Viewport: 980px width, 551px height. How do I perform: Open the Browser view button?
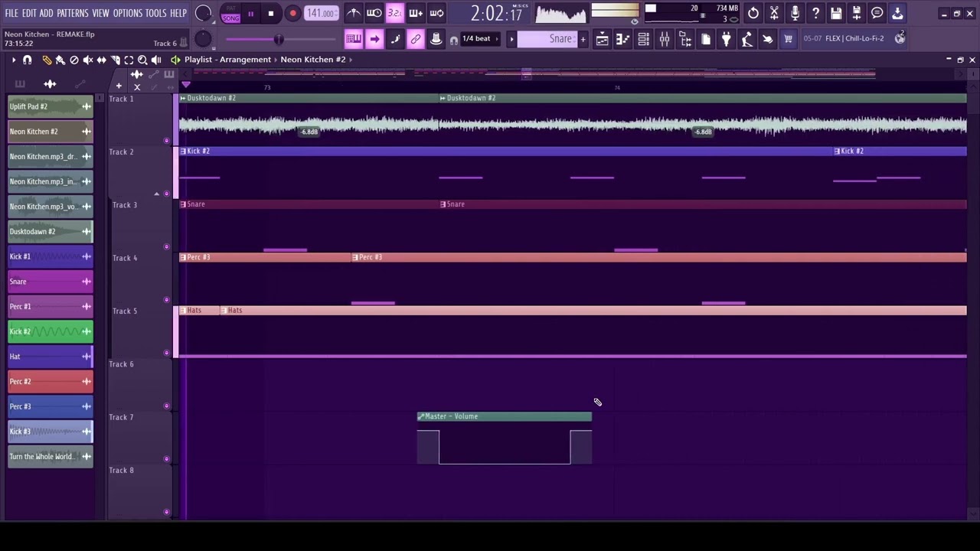click(685, 39)
